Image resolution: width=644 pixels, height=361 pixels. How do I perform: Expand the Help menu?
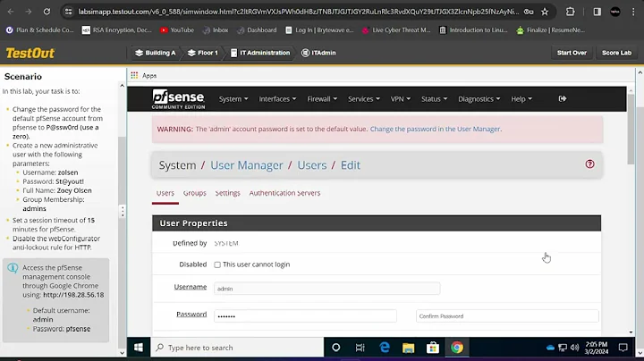click(x=521, y=99)
